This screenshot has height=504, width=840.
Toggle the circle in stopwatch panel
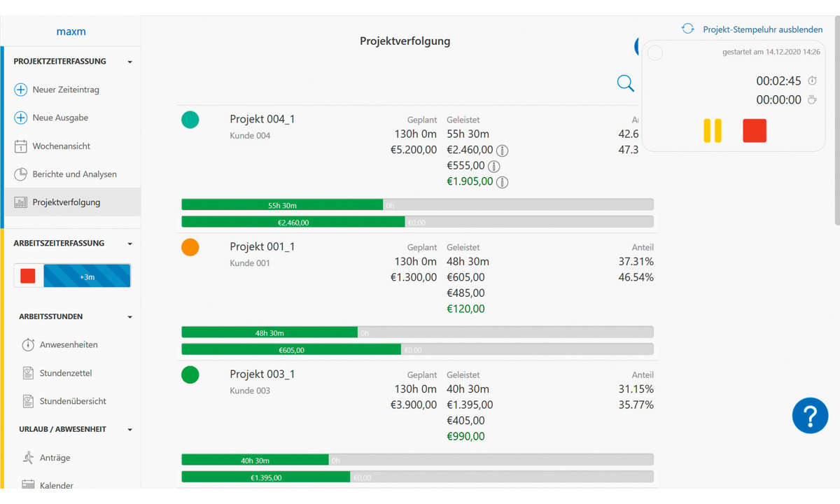pyautogui.click(x=655, y=53)
